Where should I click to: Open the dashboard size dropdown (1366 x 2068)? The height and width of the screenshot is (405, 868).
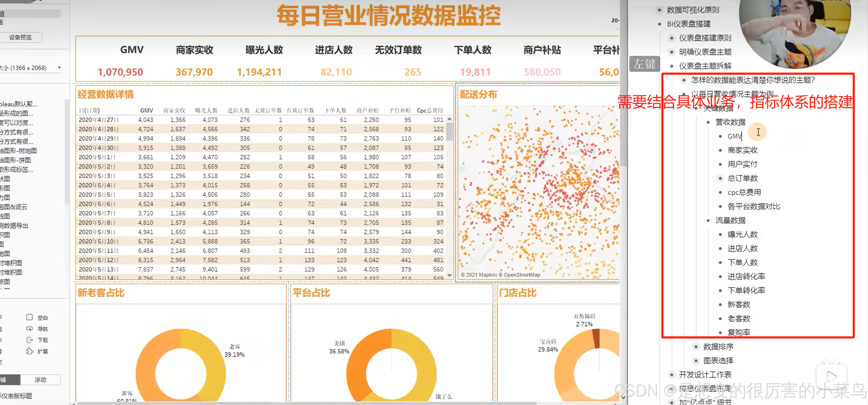coord(59,67)
